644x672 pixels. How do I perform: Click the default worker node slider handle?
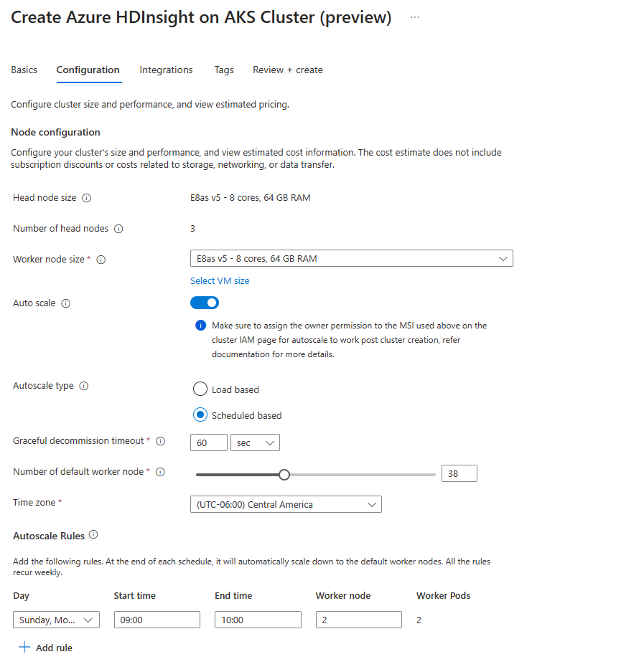coord(284,475)
